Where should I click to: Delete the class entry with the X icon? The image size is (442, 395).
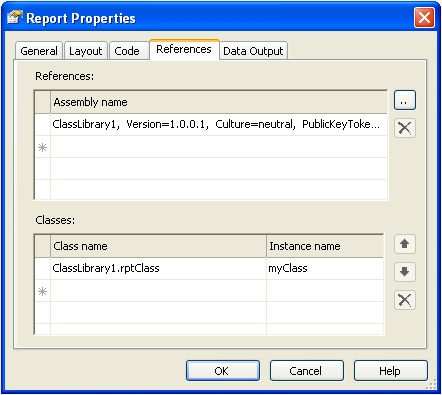click(405, 300)
